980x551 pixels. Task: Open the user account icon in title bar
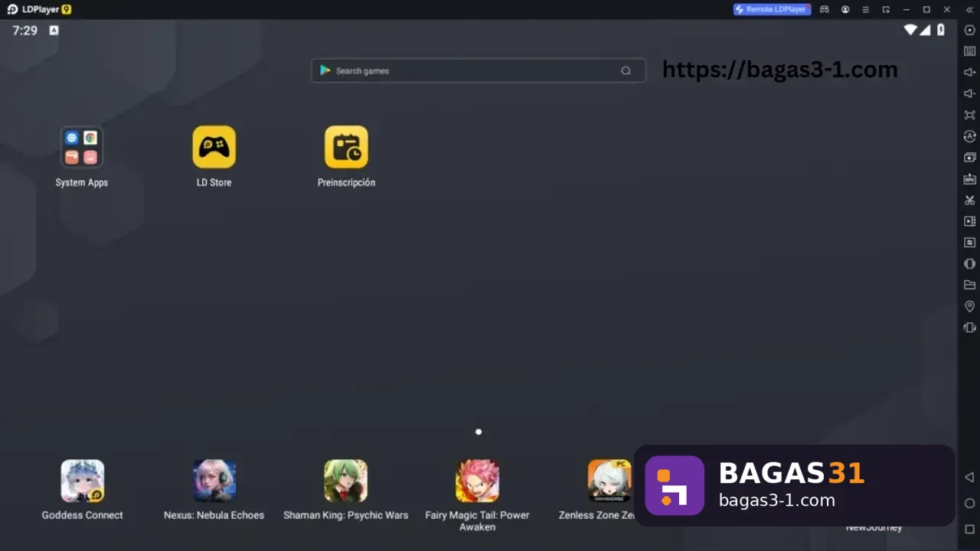coord(845,9)
